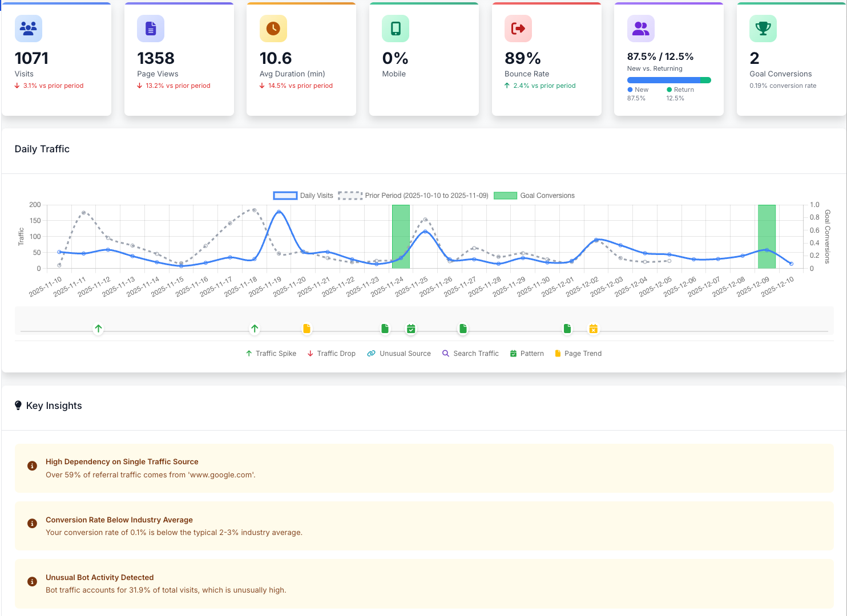Click the Unusual Bot Activity info icon
The width and height of the screenshot is (847, 616).
point(33,582)
